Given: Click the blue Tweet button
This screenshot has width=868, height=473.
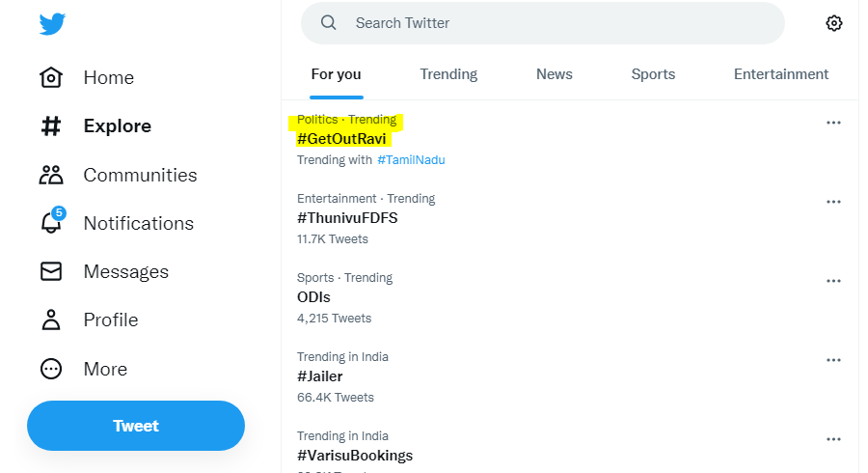Looking at the screenshot, I should 136,426.
